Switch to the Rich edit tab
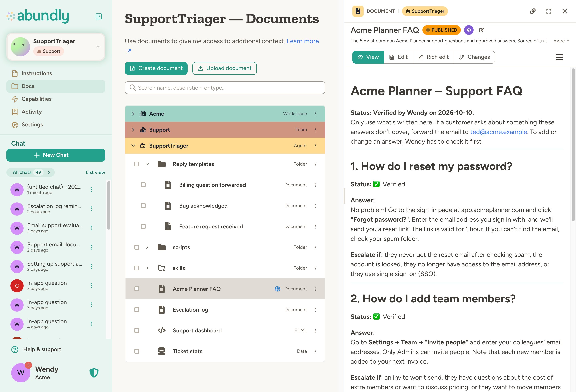The width and height of the screenshot is (576, 392). (x=433, y=57)
